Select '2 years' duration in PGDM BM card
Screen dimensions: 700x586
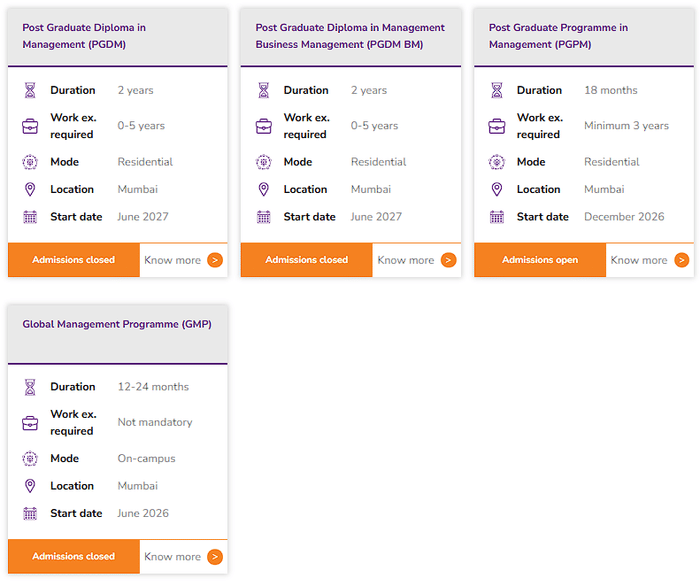click(369, 90)
